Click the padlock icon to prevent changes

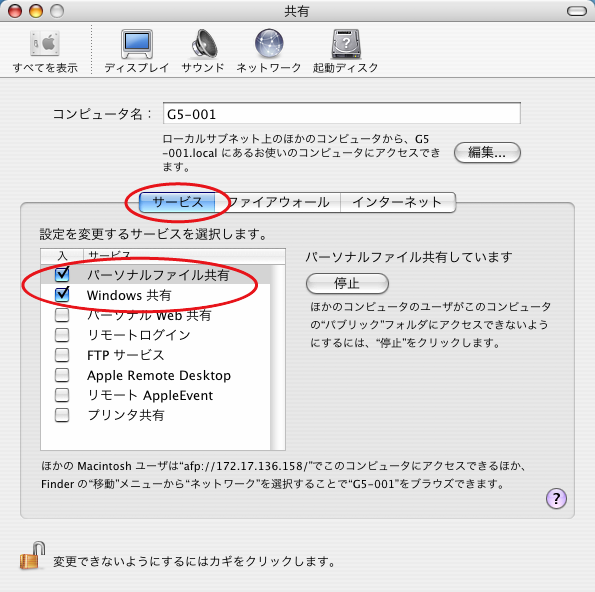pyautogui.click(x=32, y=556)
